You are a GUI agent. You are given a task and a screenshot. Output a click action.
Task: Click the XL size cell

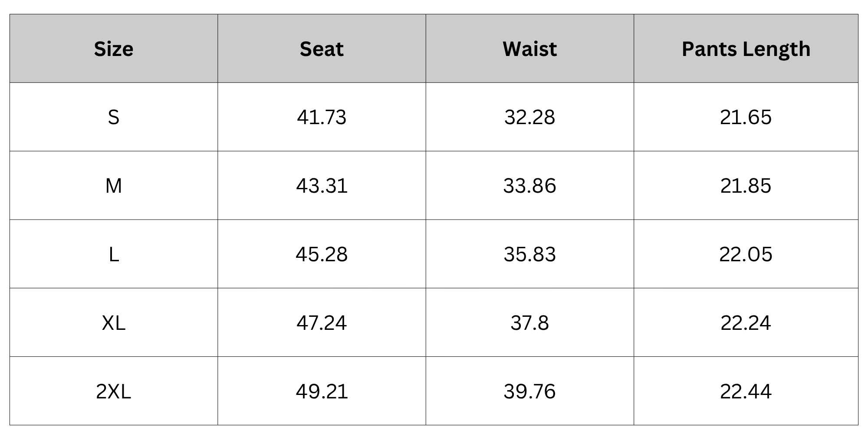coord(114,323)
